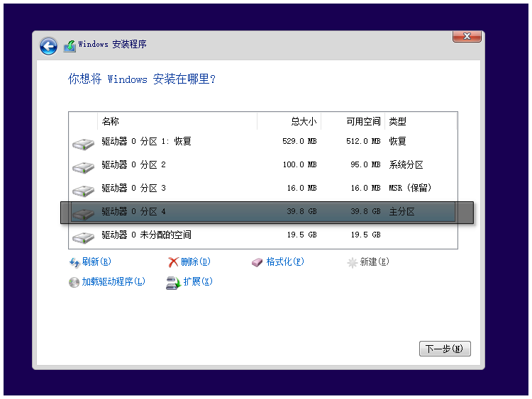Click the 100.0 MB total size cell
Screen dimensions: 532x399
tap(299, 164)
